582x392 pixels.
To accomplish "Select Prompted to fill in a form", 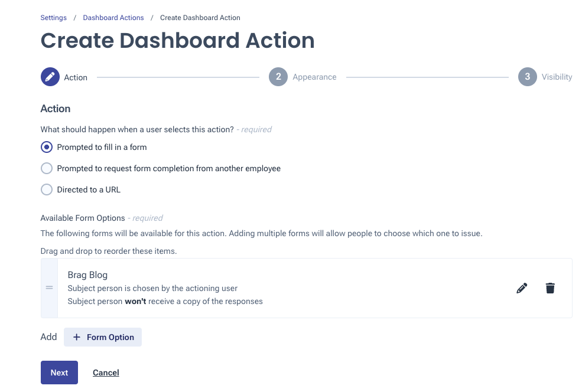I will tap(47, 147).
